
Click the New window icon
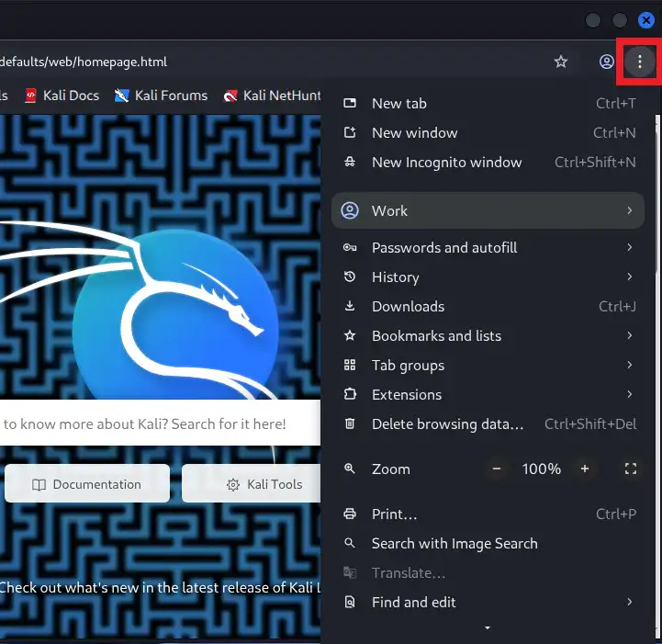[x=350, y=132]
